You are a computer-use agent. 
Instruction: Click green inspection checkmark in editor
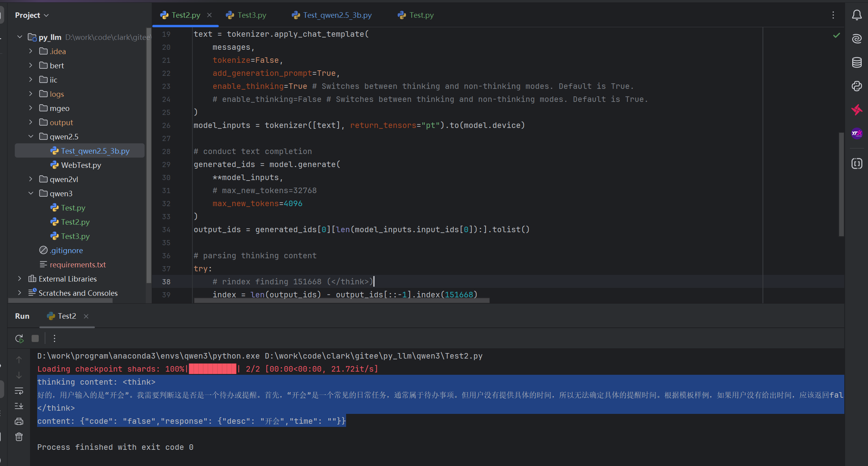pos(836,36)
